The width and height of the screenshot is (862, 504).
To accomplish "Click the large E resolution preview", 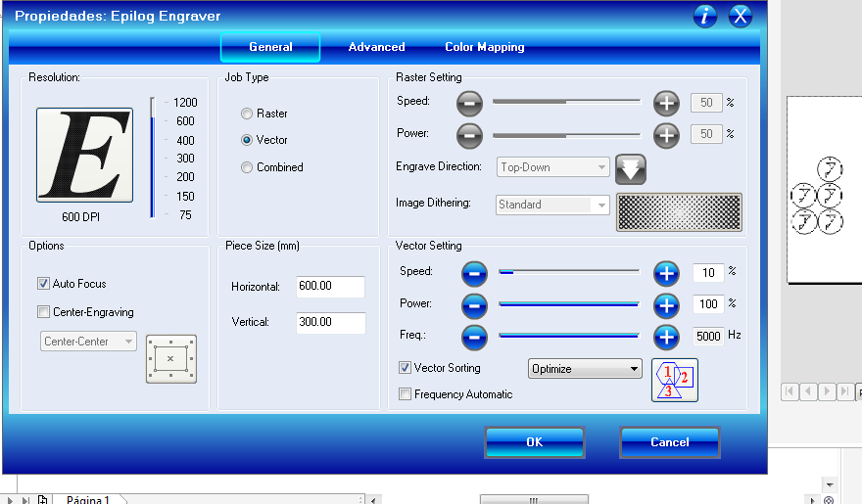I will click(84, 155).
